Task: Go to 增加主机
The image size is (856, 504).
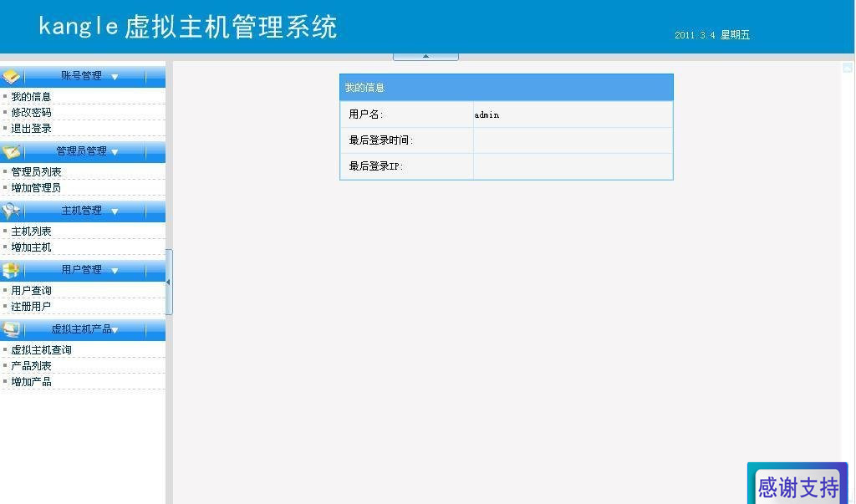Action: pyautogui.click(x=31, y=247)
